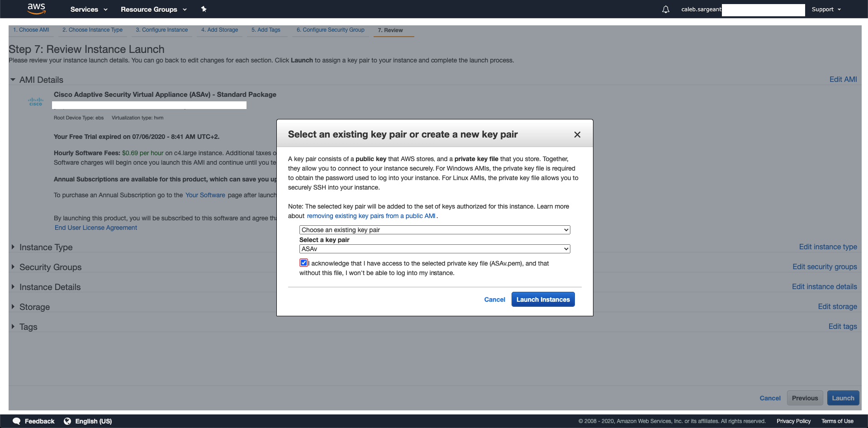Screen dimensions: 868x428
Task: Open the notifications bell icon
Action: [665, 10]
